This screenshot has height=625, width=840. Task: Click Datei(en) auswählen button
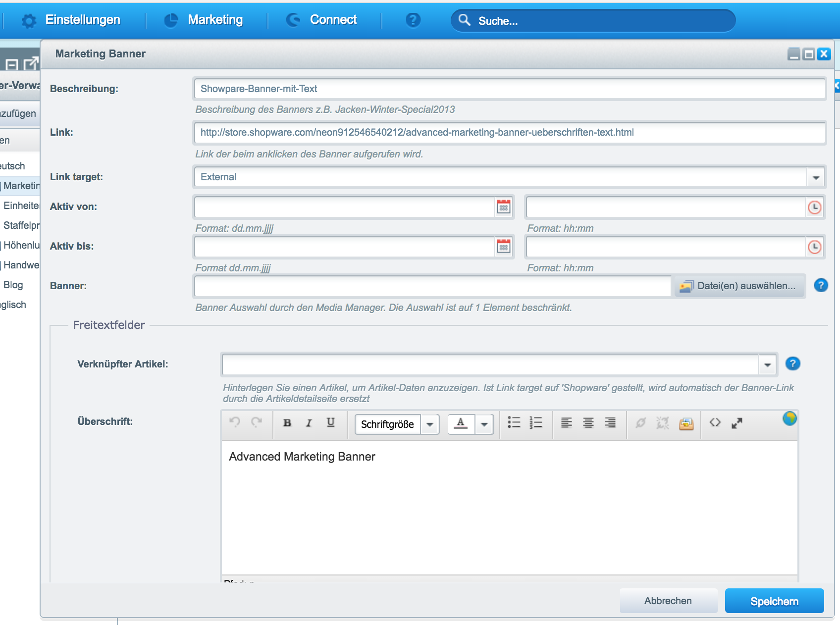coord(739,286)
